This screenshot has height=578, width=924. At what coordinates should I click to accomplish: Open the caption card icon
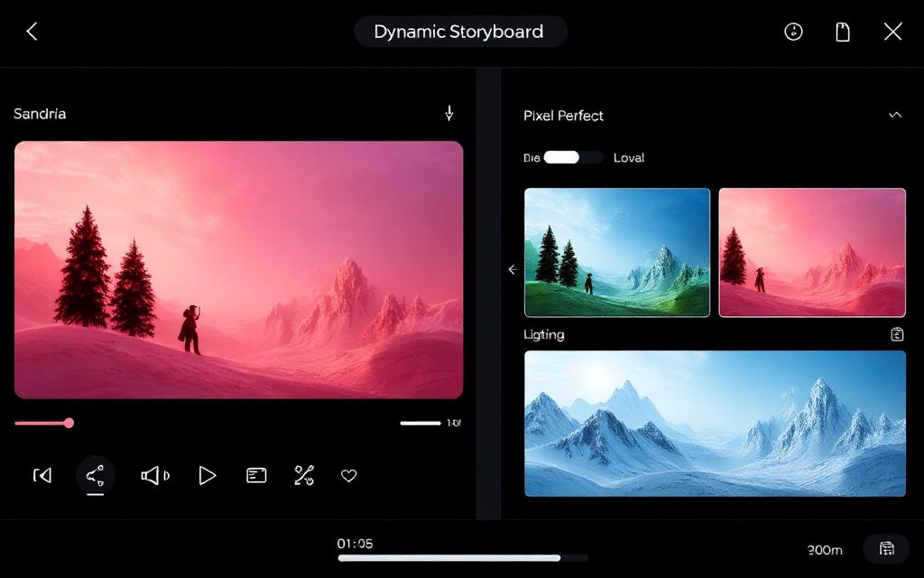[x=256, y=475]
